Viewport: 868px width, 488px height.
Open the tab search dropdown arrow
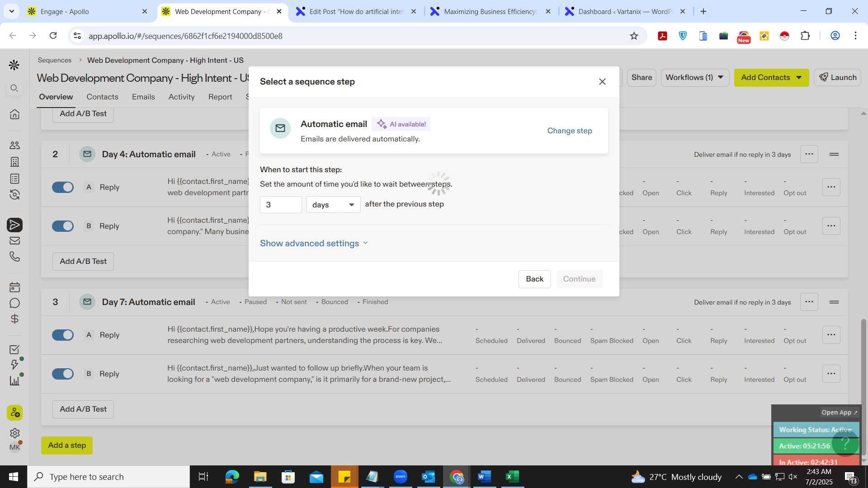tap(11, 11)
